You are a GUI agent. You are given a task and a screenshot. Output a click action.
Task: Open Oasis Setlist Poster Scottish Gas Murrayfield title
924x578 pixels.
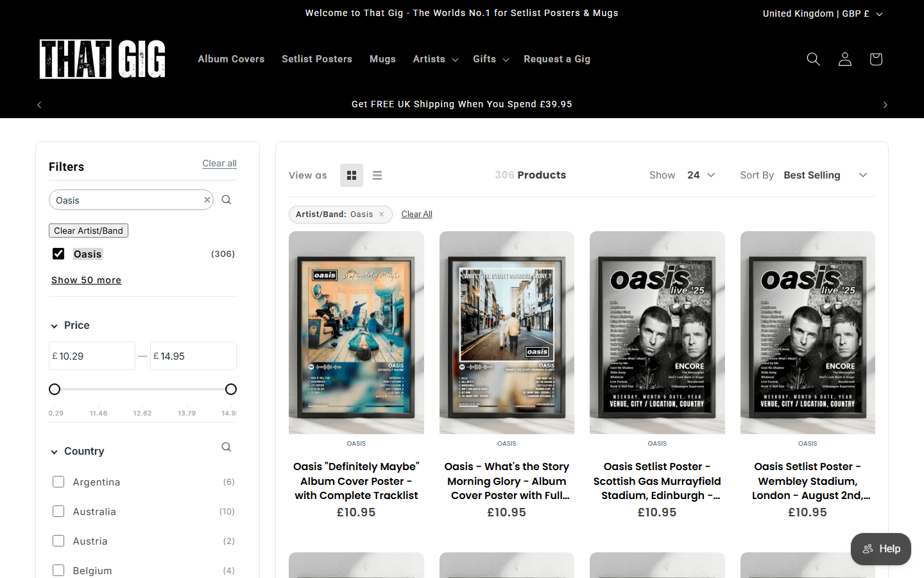[x=657, y=481]
